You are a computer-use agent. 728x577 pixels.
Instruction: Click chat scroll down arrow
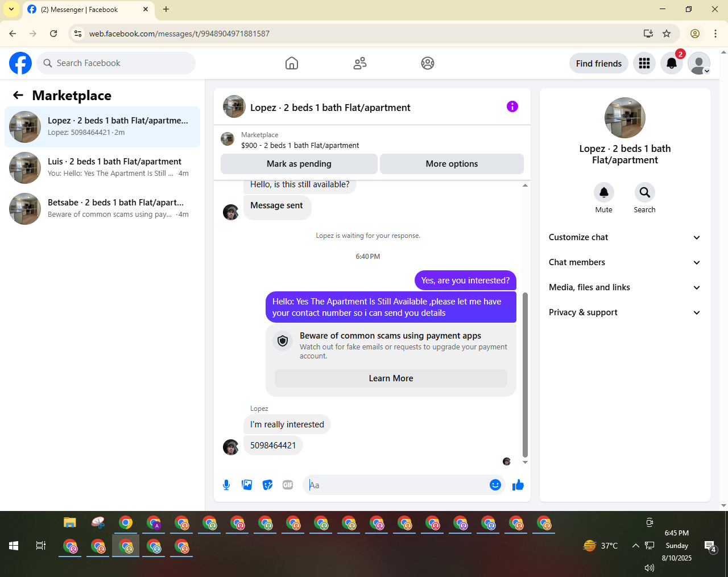point(525,462)
